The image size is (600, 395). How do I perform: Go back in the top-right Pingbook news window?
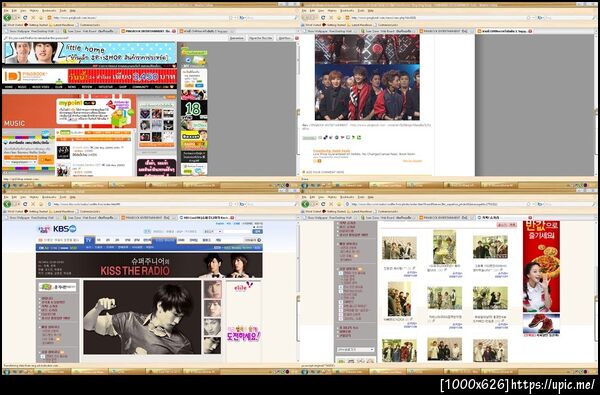305,18
